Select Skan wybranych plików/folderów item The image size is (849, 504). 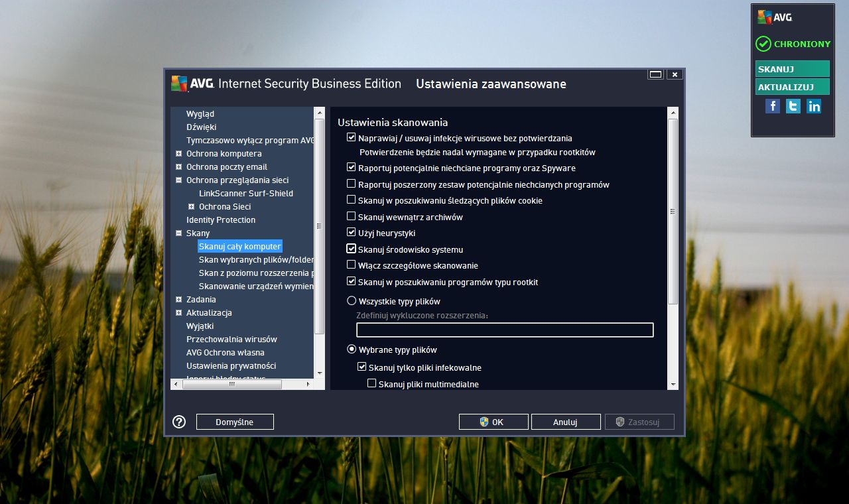[x=256, y=260]
